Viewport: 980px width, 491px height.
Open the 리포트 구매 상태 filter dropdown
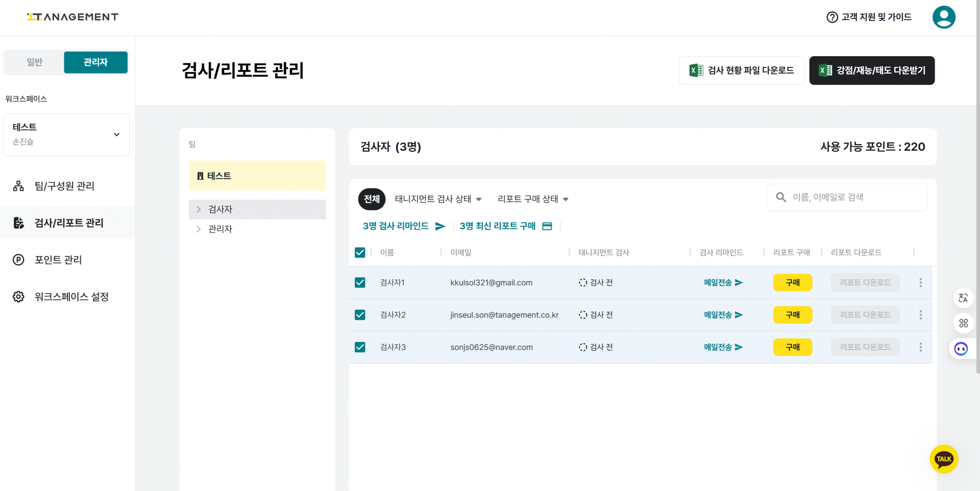pyautogui.click(x=533, y=199)
